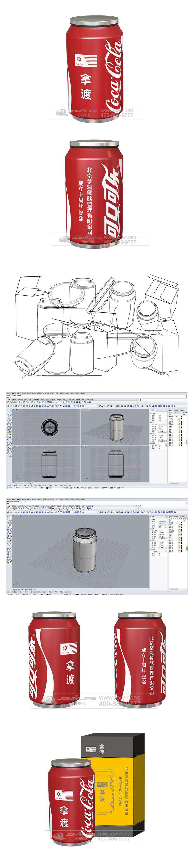Open the 文件(F) menu in the four-viewport Rhino window
The height and width of the screenshot is (868, 193).
point(9,393)
